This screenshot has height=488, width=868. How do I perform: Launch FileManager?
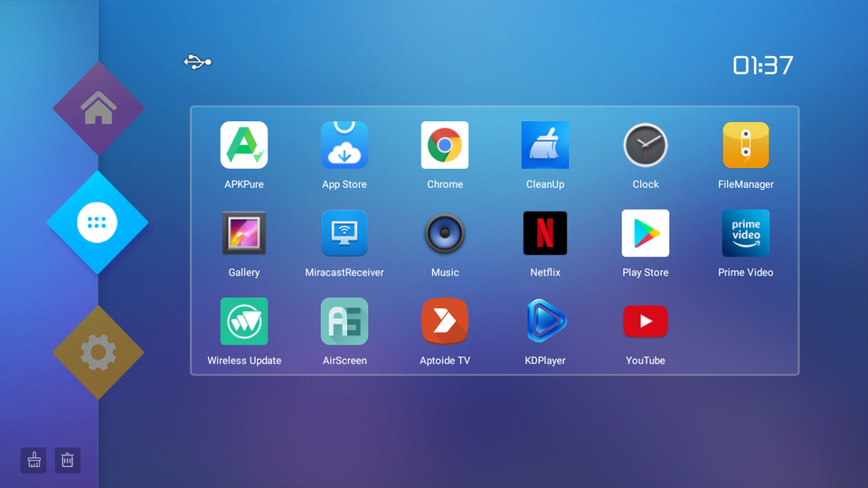pos(746,145)
